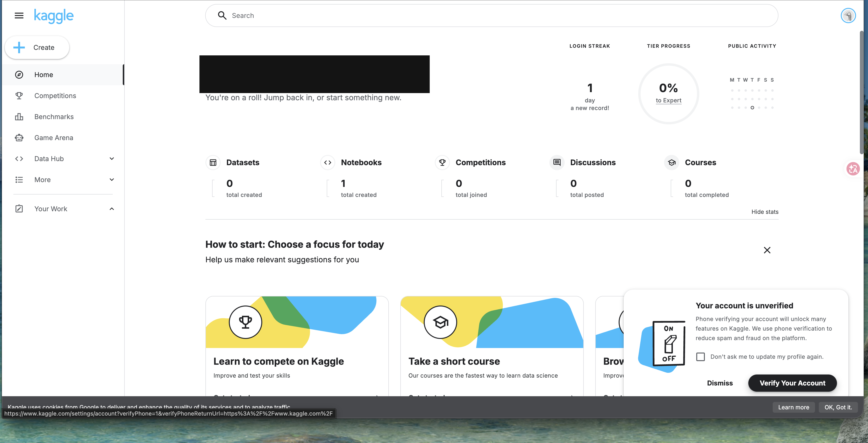Image resolution: width=868 pixels, height=443 pixels.
Task: Click the Data Hub code brackets icon
Action: 19,158
